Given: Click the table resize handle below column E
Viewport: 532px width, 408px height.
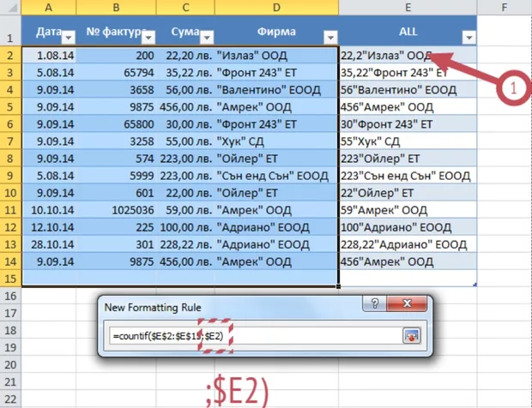Looking at the screenshot, I should 475,284.
